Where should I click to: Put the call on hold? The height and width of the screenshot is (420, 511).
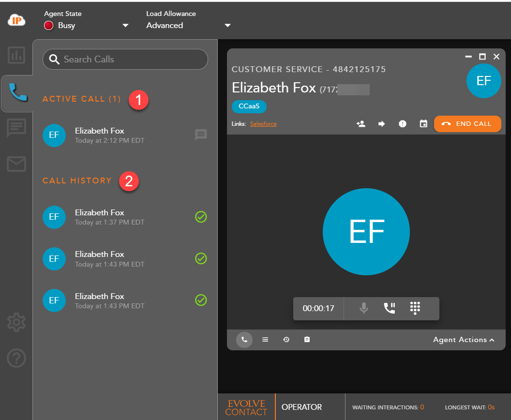pos(390,308)
